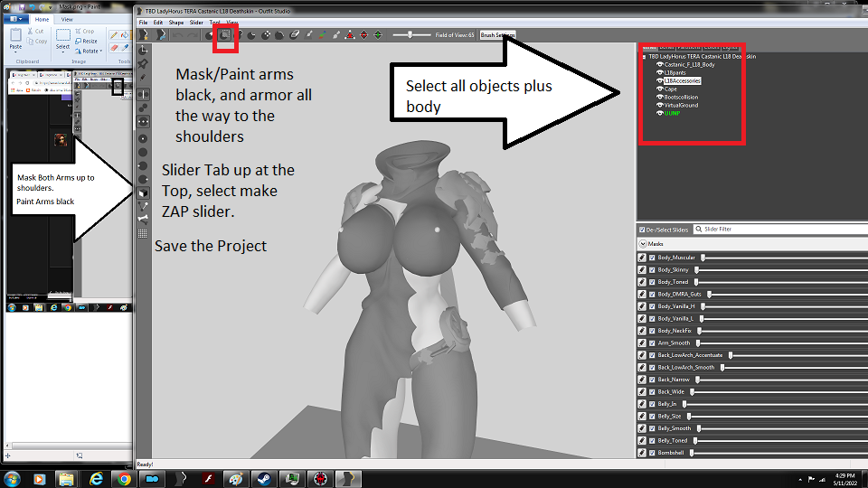
Task: Select the Mask brush tool in toolbar
Action: click(x=225, y=35)
